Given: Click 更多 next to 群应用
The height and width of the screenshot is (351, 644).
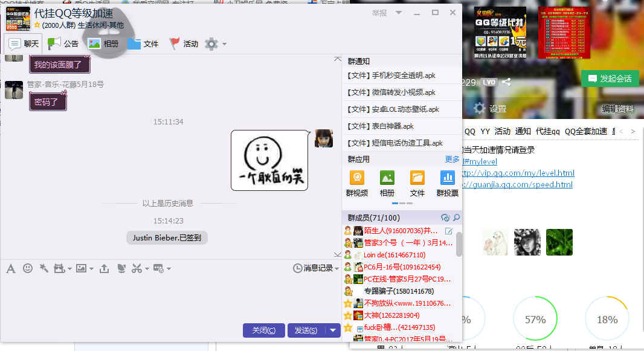Looking at the screenshot, I should click(x=452, y=159).
